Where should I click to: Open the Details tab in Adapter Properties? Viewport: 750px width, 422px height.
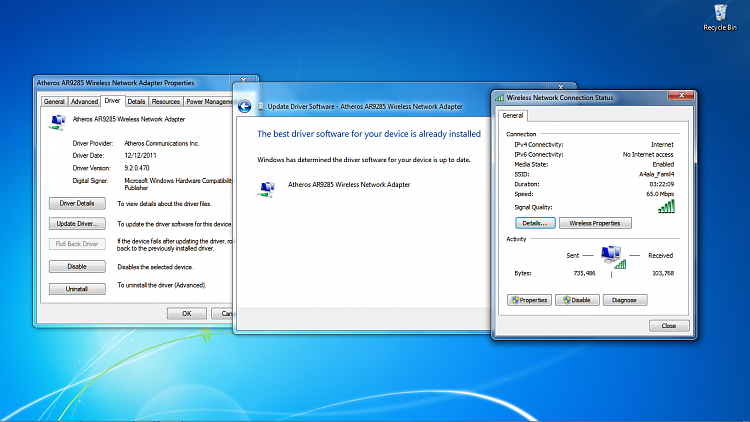136,101
